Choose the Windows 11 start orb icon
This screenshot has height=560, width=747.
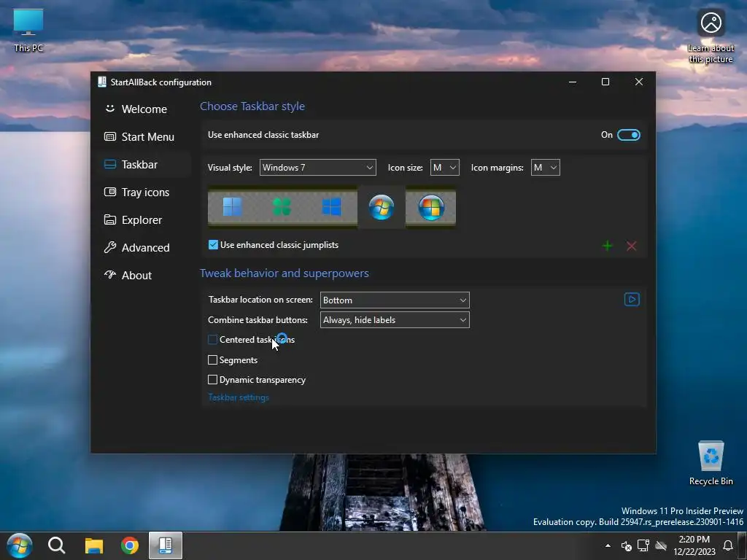[233, 207]
